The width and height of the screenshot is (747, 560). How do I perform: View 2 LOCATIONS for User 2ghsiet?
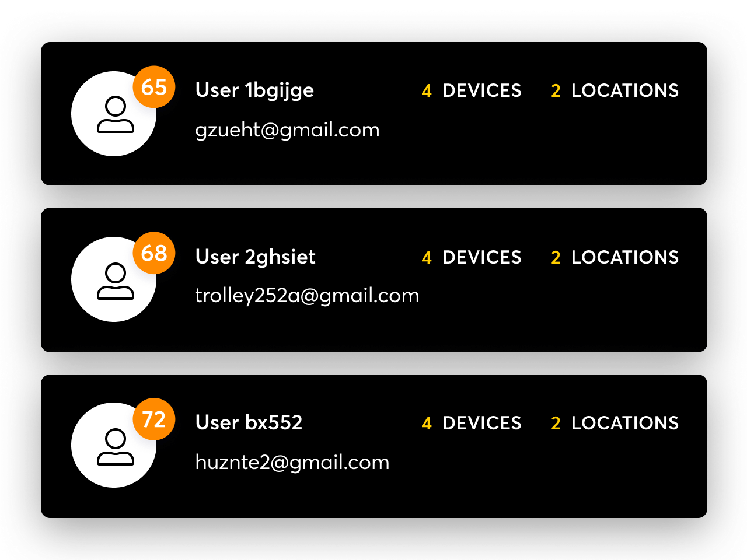coord(615,257)
